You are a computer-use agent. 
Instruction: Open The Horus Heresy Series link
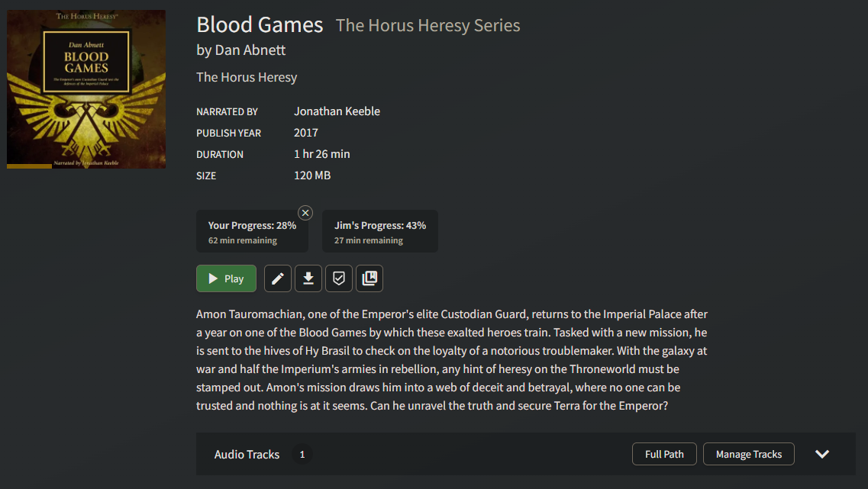[x=428, y=25]
